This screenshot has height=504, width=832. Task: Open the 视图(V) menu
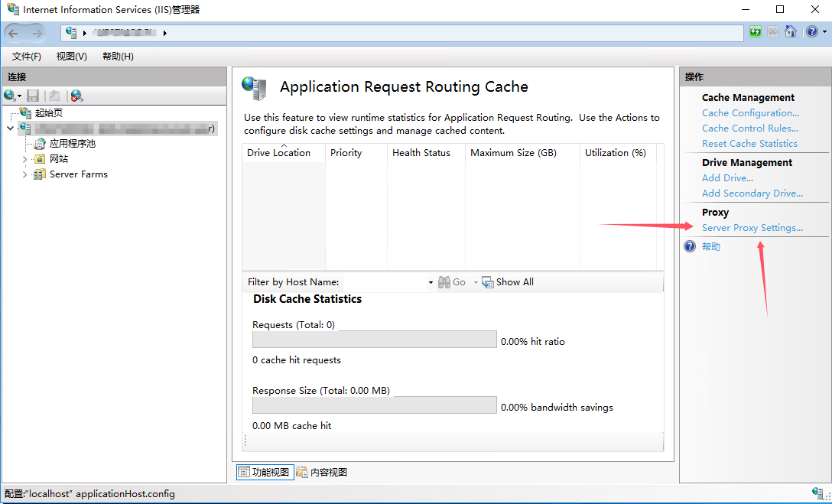pos(70,56)
